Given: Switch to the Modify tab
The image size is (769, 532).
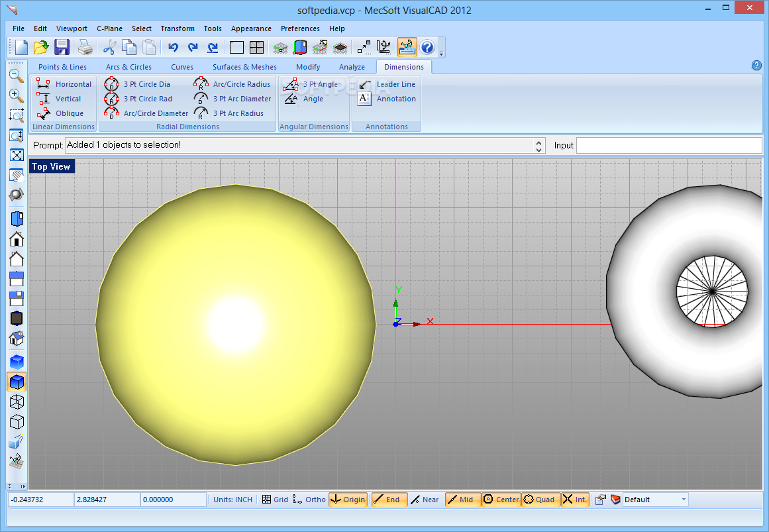Looking at the screenshot, I should [308, 67].
